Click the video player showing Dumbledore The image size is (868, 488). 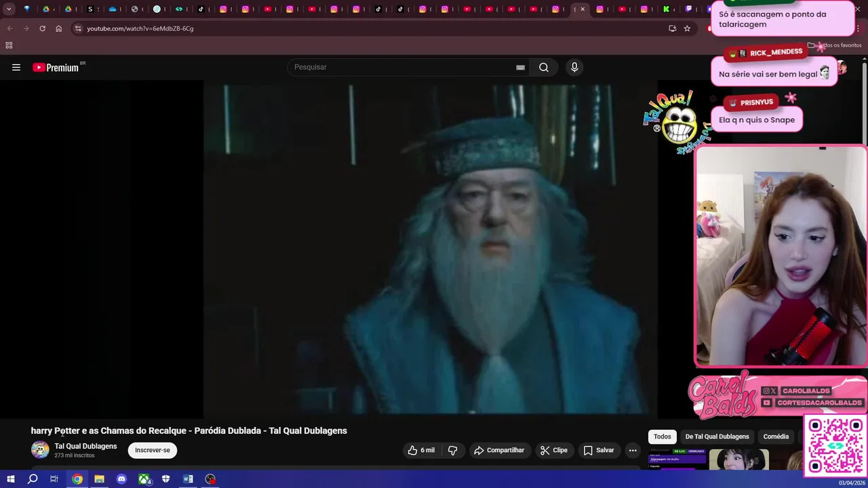tap(430, 249)
